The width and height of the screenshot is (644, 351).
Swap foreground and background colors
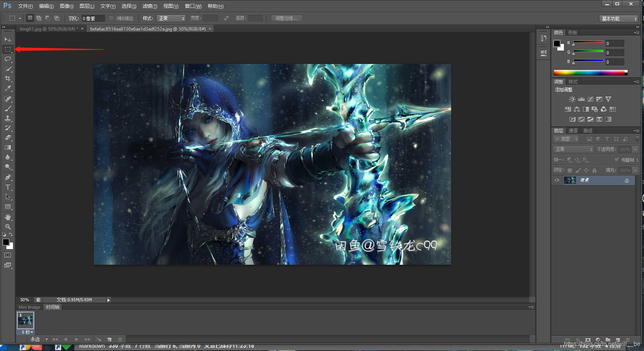(x=11, y=234)
